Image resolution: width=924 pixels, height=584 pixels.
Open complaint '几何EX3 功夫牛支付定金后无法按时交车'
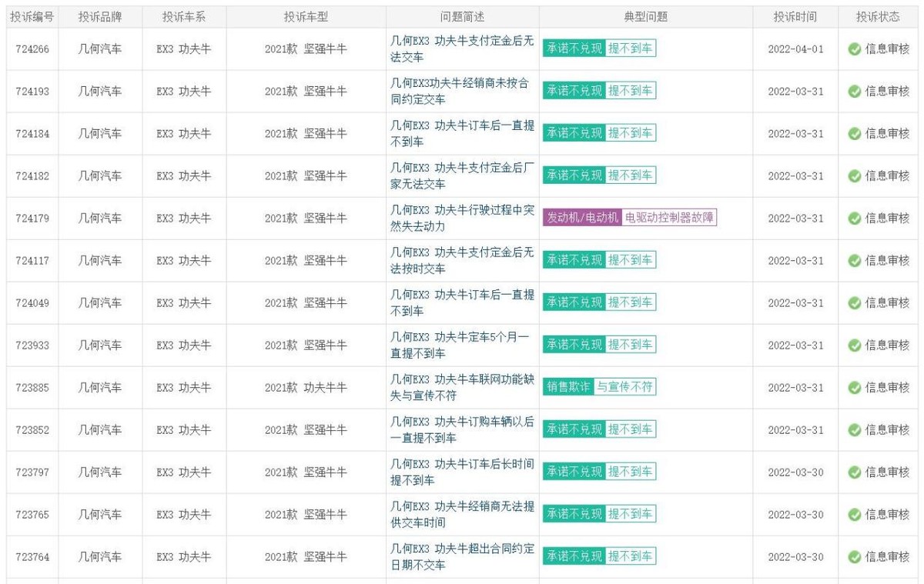tap(462, 261)
